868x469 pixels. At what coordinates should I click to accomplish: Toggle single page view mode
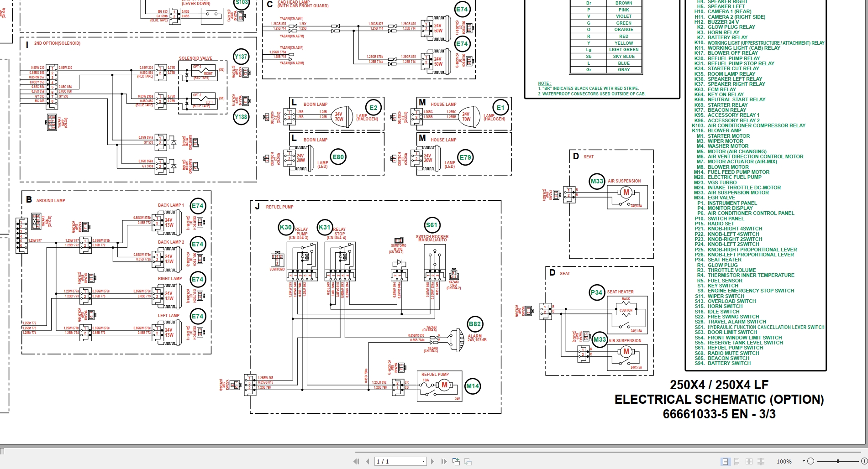point(725,461)
